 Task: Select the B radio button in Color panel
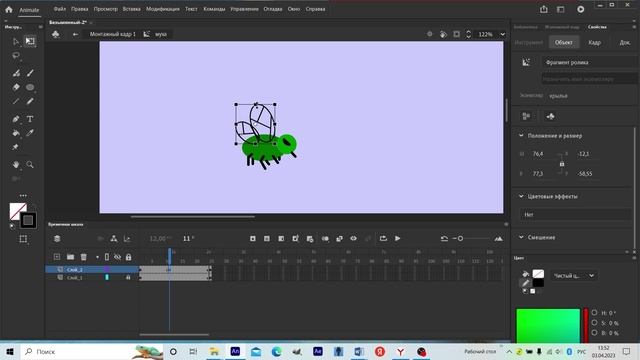(594, 333)
